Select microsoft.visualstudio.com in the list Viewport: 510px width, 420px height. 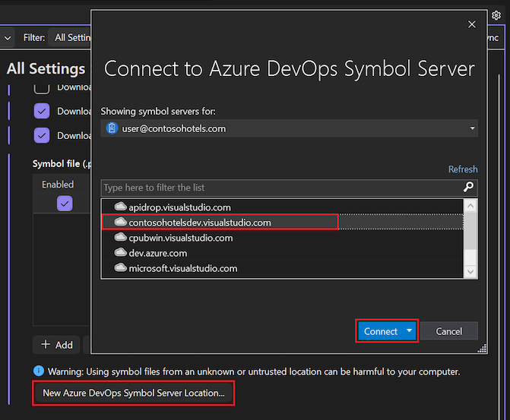(x=282, y=268)
